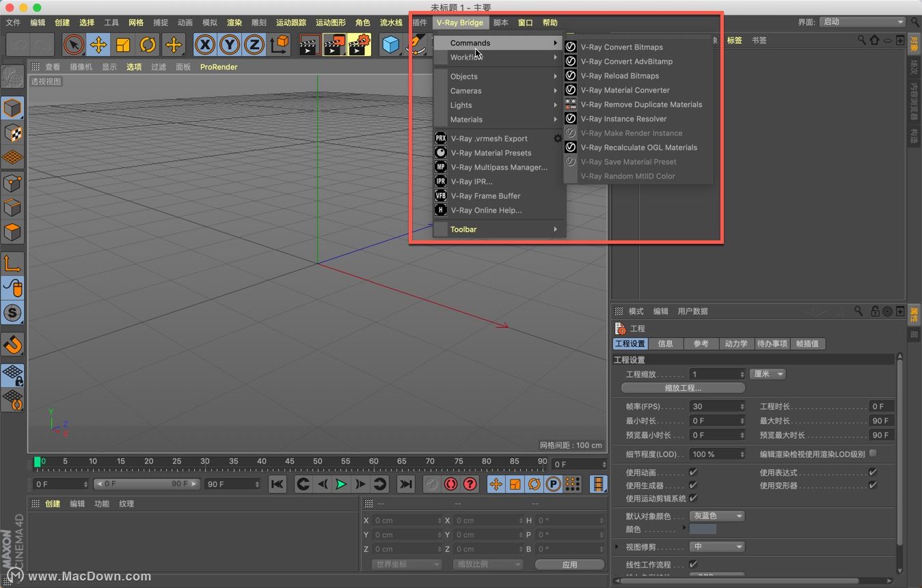Screen dimensions: 922x588
Task: Switch to Model mode in left sidebar
Action: pos(12,108)
